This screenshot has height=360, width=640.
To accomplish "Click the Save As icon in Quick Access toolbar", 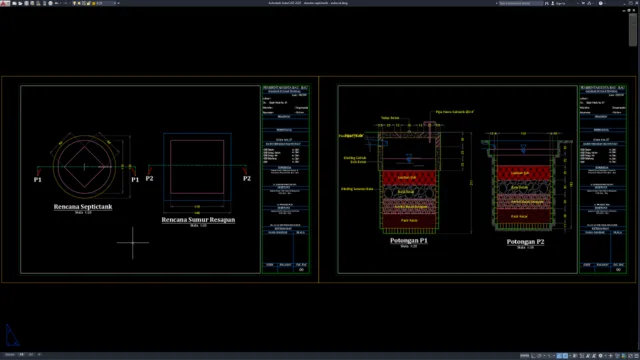I will click(32, 3).
